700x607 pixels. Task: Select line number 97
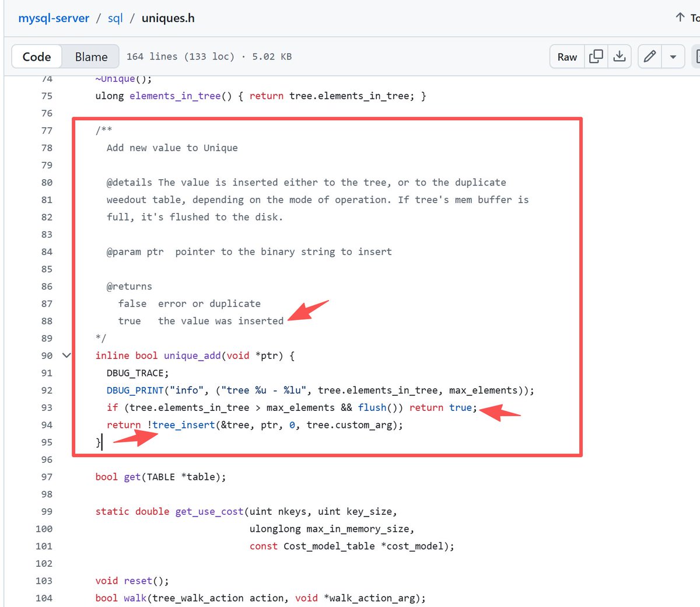(x=47, y=477)
